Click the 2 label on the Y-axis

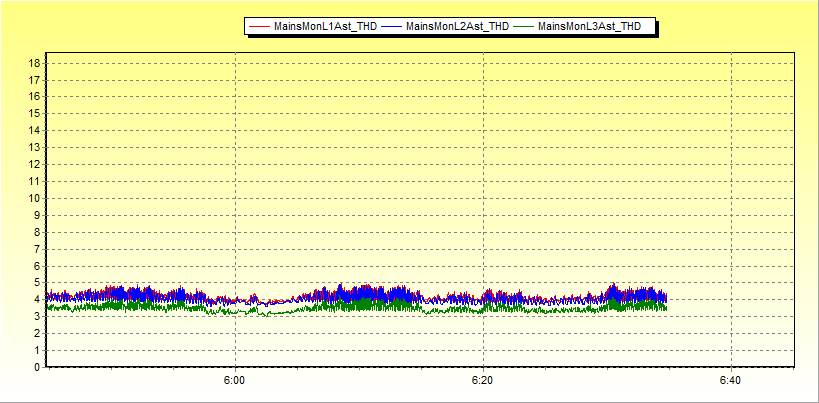(37, 333)
